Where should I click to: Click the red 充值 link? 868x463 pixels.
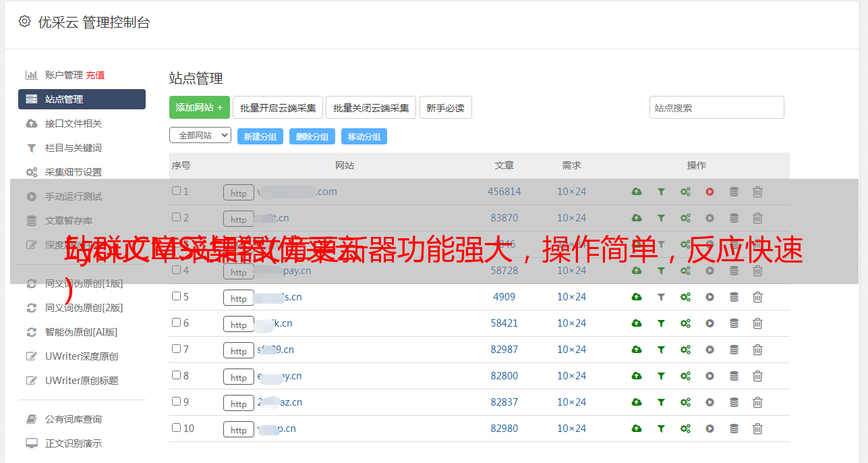tap(95, 75)
